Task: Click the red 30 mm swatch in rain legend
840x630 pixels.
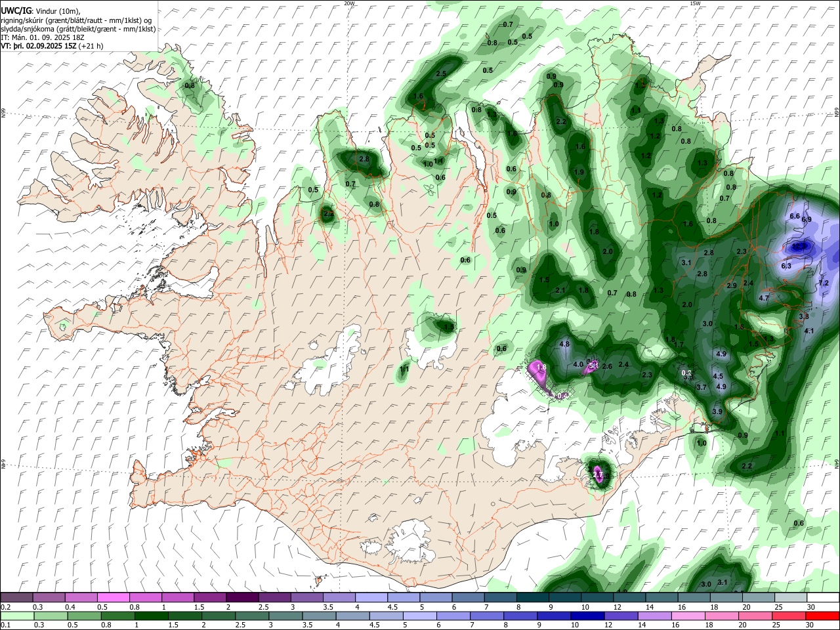Action: tap(823, 616)
